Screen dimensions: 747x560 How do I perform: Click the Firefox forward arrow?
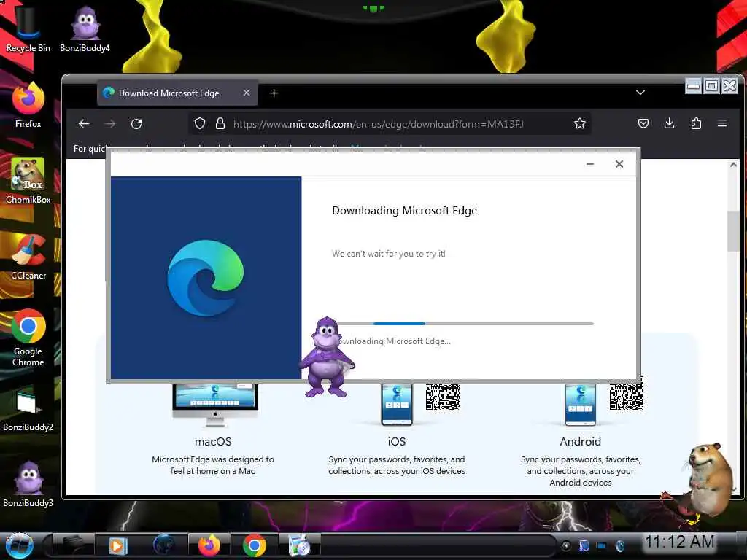(110, 124)
